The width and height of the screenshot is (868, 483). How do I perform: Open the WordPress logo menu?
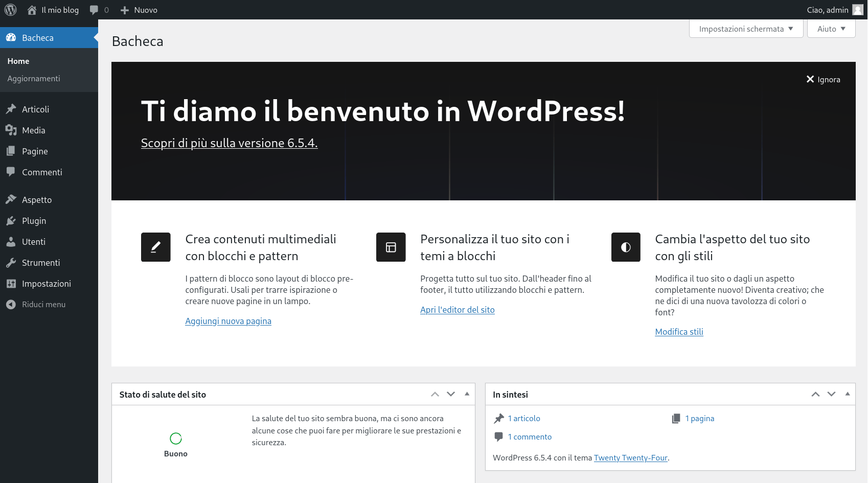point(11,10)
